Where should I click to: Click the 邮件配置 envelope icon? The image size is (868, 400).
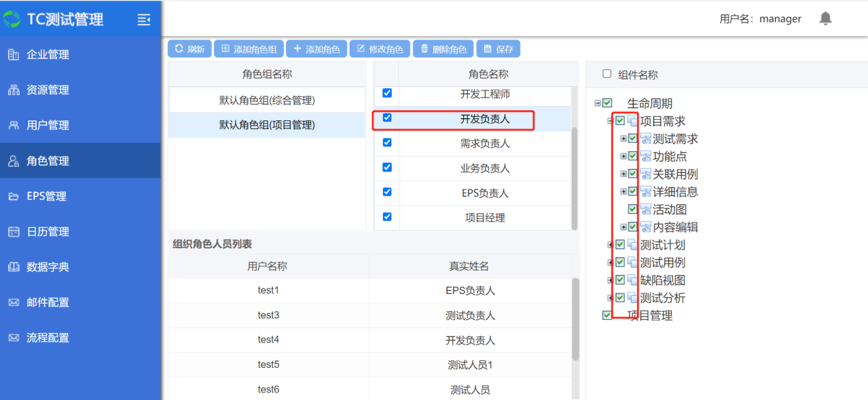tap(14, 303)
